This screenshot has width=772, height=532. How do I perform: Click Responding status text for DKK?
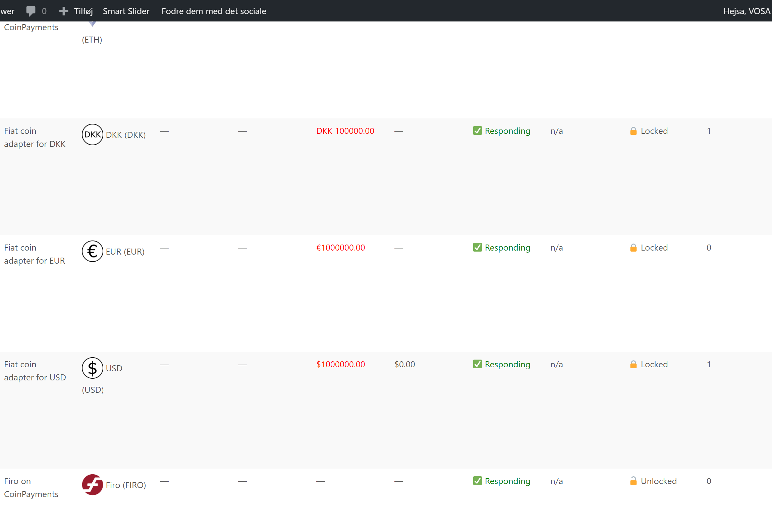click(x=507, y=131)
